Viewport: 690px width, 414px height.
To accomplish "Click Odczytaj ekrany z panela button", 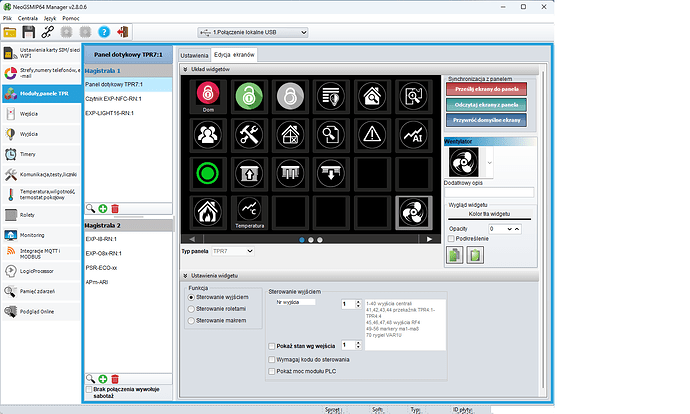I will (x=486, y=105).
